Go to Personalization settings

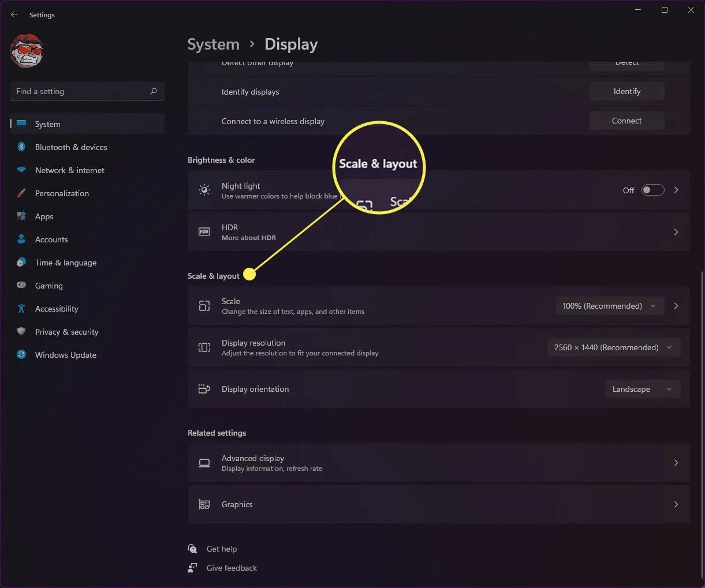pyautogui.click(x=87, y=193)
